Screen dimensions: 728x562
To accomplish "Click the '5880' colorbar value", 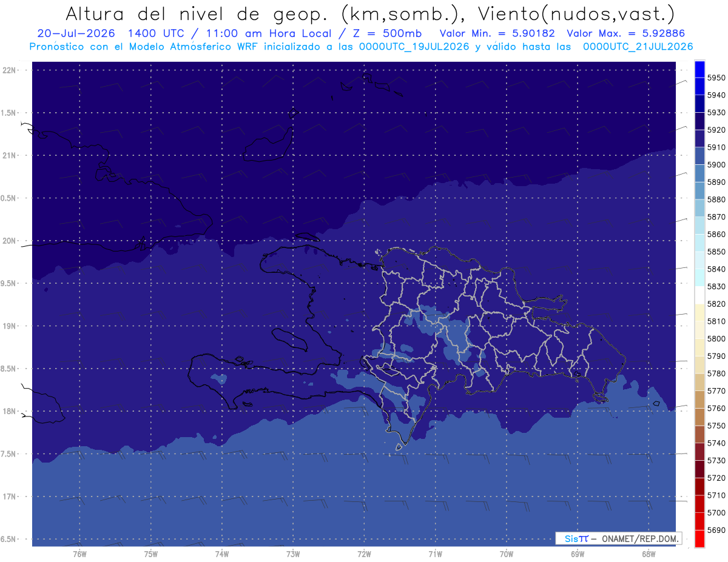I will (716, 199).
